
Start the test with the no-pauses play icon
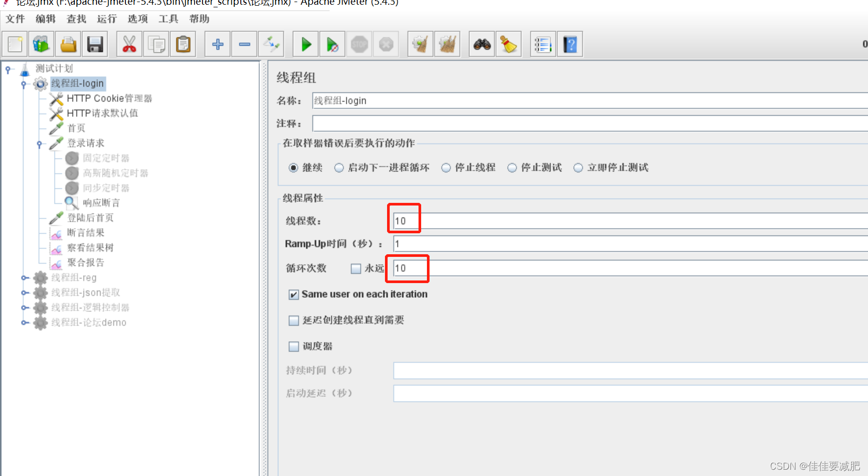tap(333, 45)
